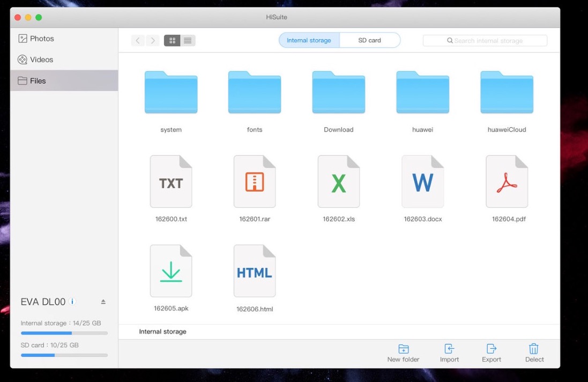Switch to list view

pyautogui.click(x=188, y=41)
